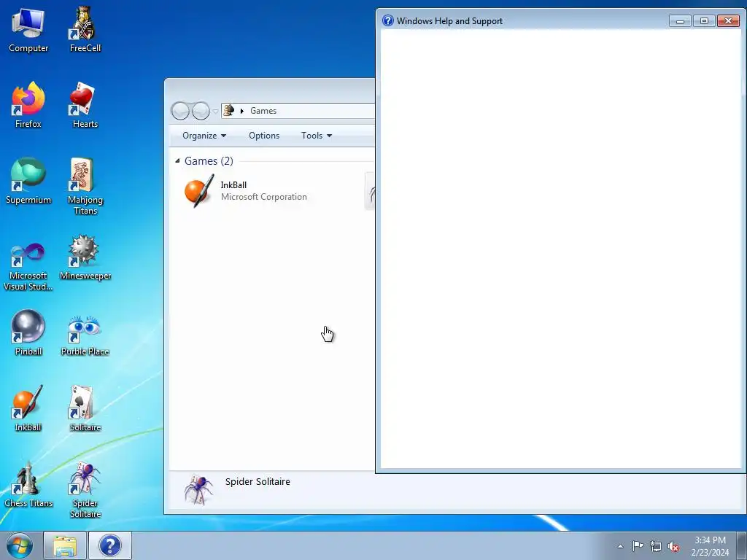Maximize the Windows Help and Support window

point(704,21)
